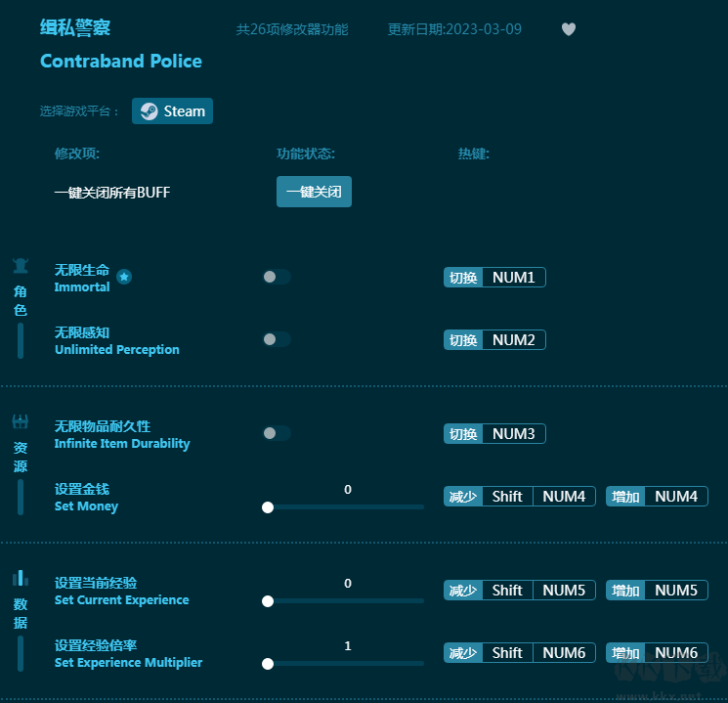Click 减少 Shift NUM4 for Set Money
The image size is (728, 703).
(520, 497)
